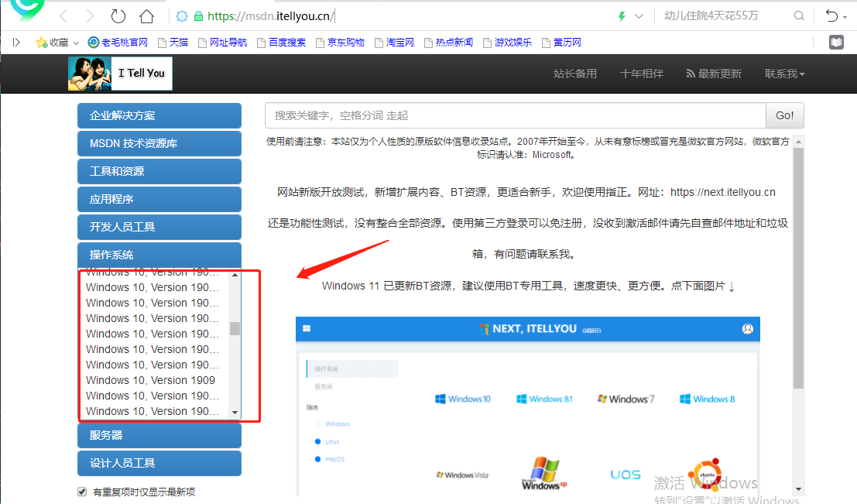857x504 pixels.
Task: Select the Windows 10, Version 1909 entry
Action: click(x=151, y=380)
